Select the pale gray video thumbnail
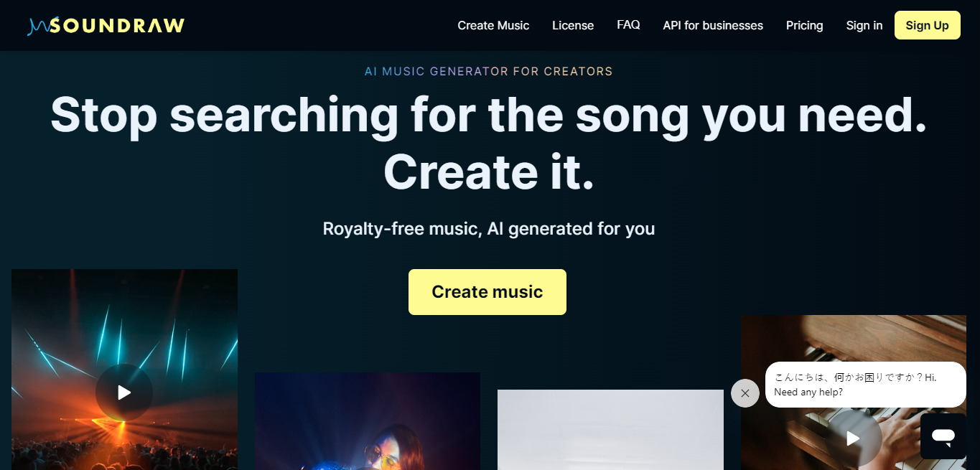This screenshot has height=470, width=980. coord(610,430)
